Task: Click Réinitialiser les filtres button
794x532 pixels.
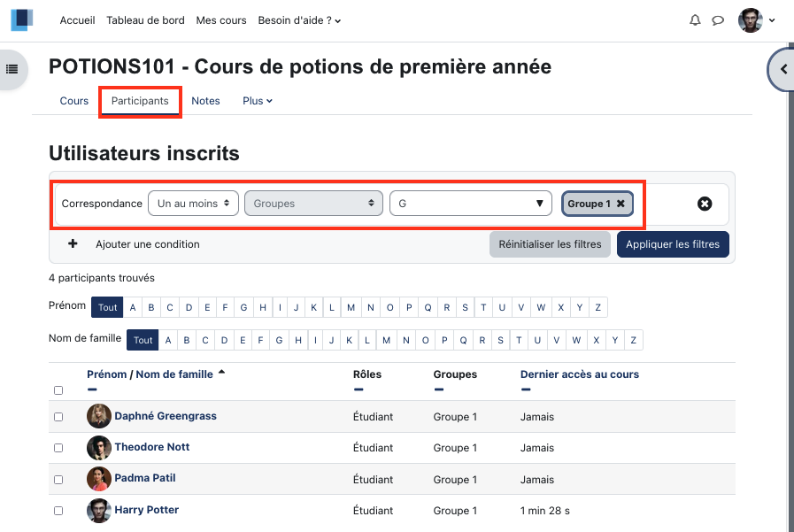Action: click(550, 244)
